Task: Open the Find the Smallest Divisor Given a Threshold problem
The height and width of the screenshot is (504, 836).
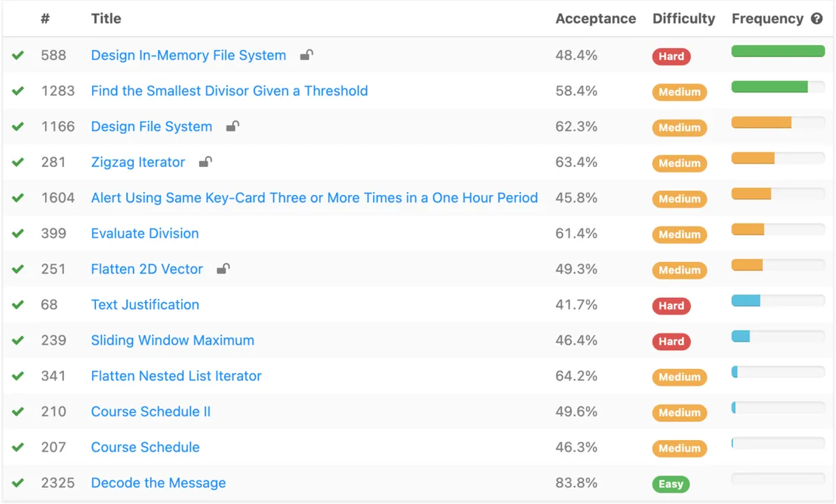Action: [229, 90]
